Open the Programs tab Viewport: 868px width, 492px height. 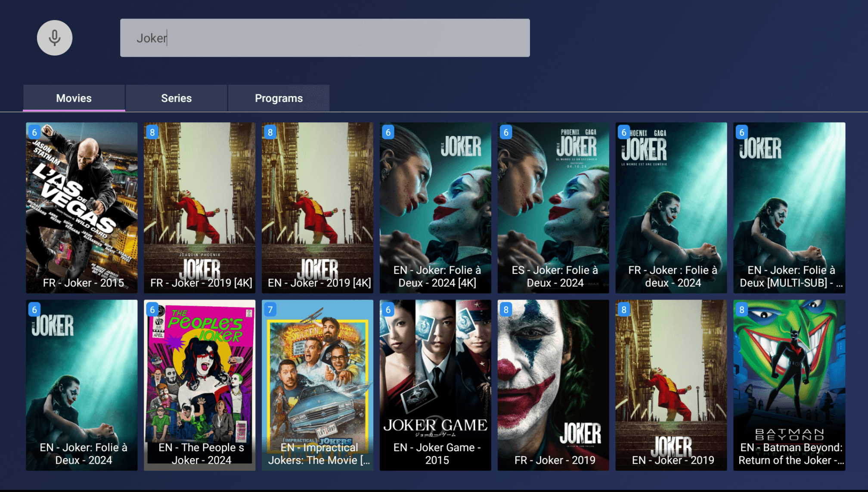click(x=279, y=98)
